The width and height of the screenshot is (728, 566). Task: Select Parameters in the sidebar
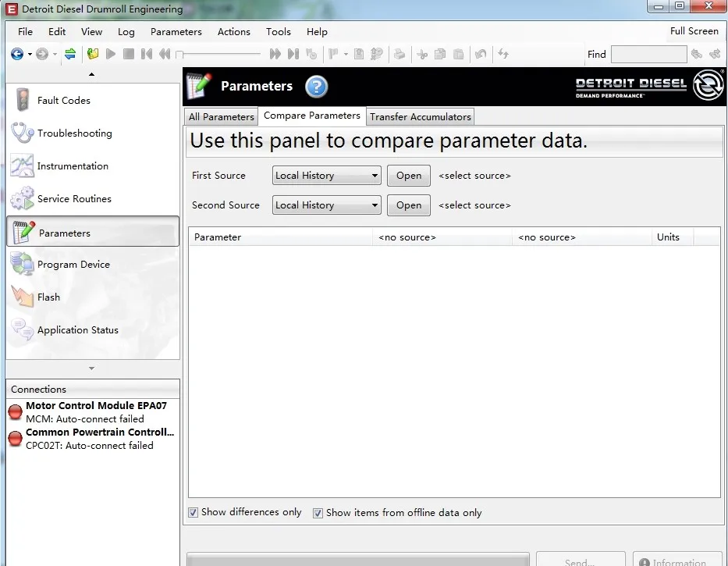coord(93,231)
